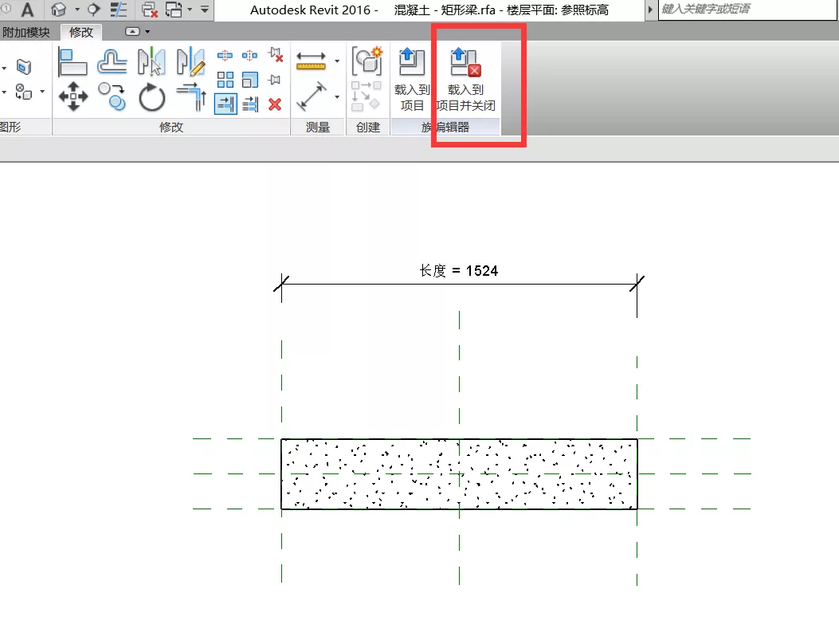The image size is (839, 644).
Task: Toggle Thin Lines in quick access toolbar
Action: click(x=119, y=10)
